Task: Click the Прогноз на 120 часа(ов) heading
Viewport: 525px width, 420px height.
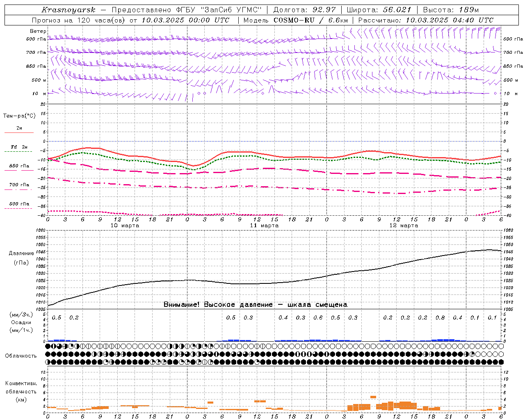Action: click(x=79, y=20)
